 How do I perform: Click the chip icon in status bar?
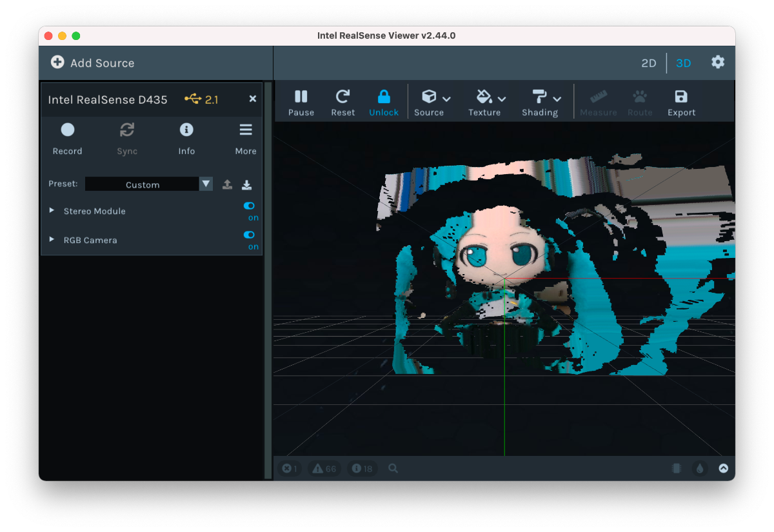coord(676,469)
